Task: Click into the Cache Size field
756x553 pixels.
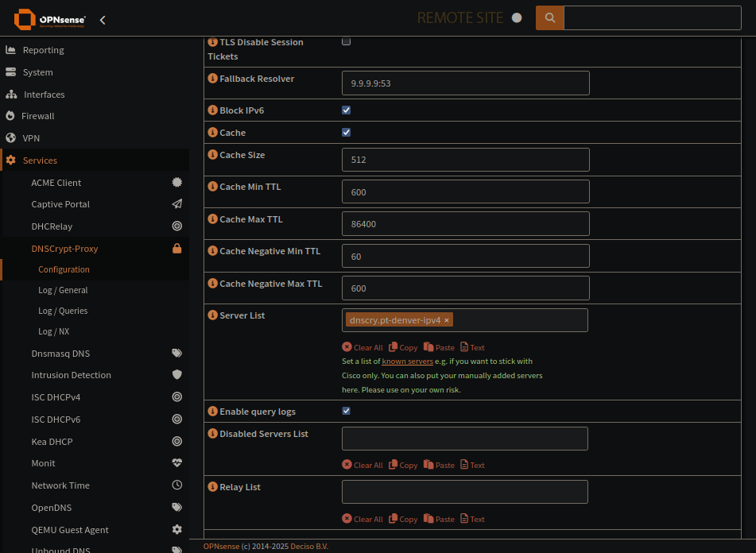Action: [x=466, y=160]
